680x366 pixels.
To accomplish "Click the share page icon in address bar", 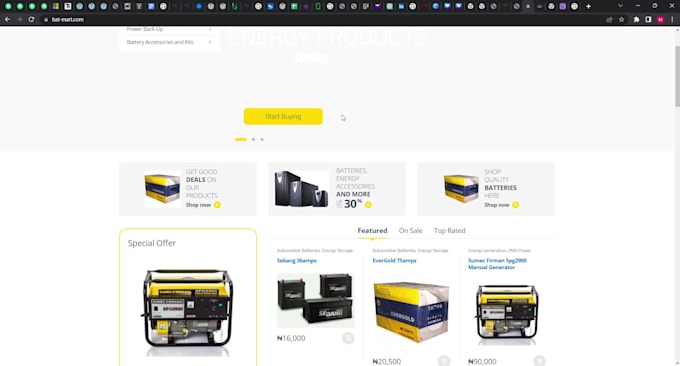I will click(x=609, y=20).
